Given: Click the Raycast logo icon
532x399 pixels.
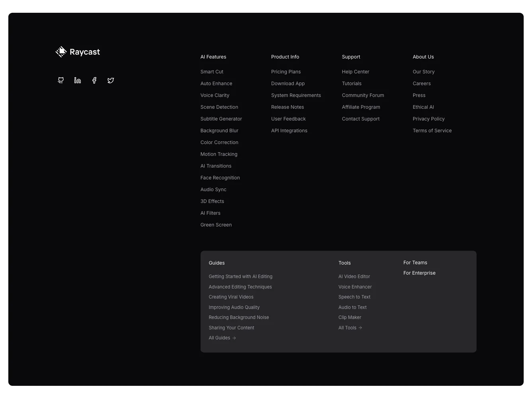Looking at the screenshot, I should [61, 52].
